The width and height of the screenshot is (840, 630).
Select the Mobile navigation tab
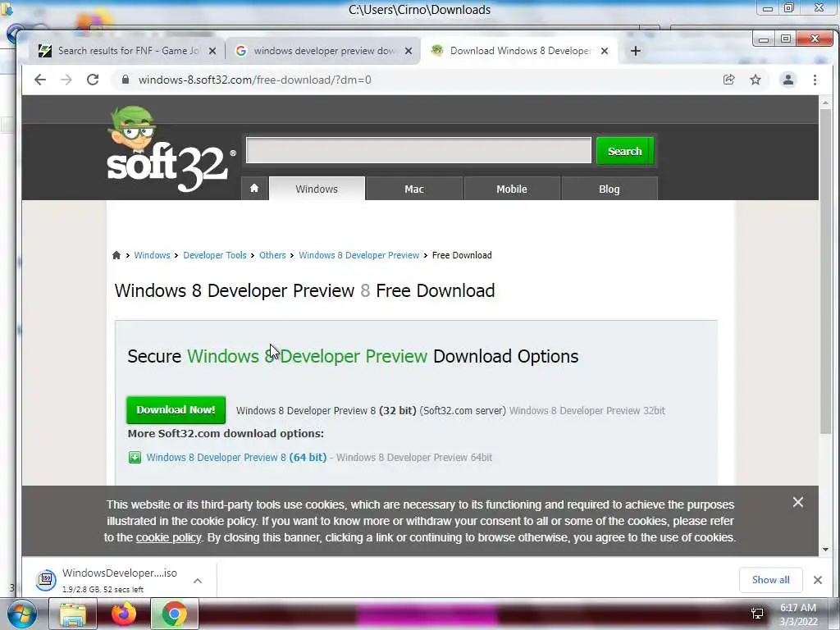coord(512,189)
